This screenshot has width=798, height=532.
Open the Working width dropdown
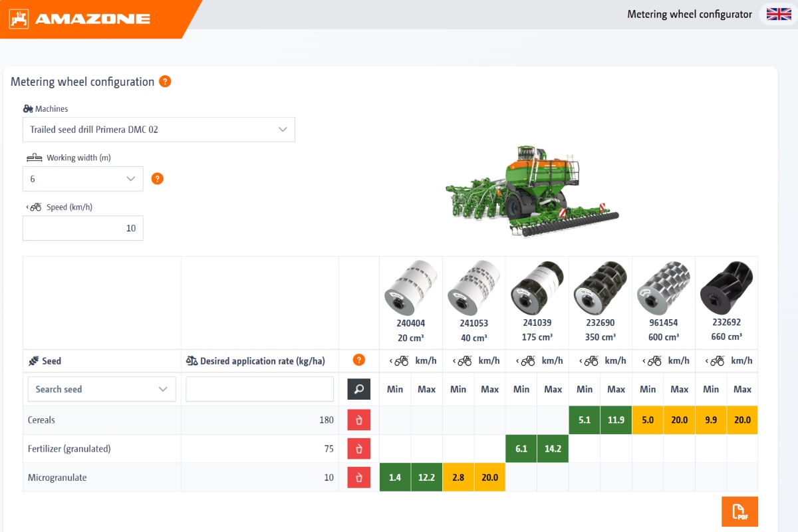[x=83, y=179]
